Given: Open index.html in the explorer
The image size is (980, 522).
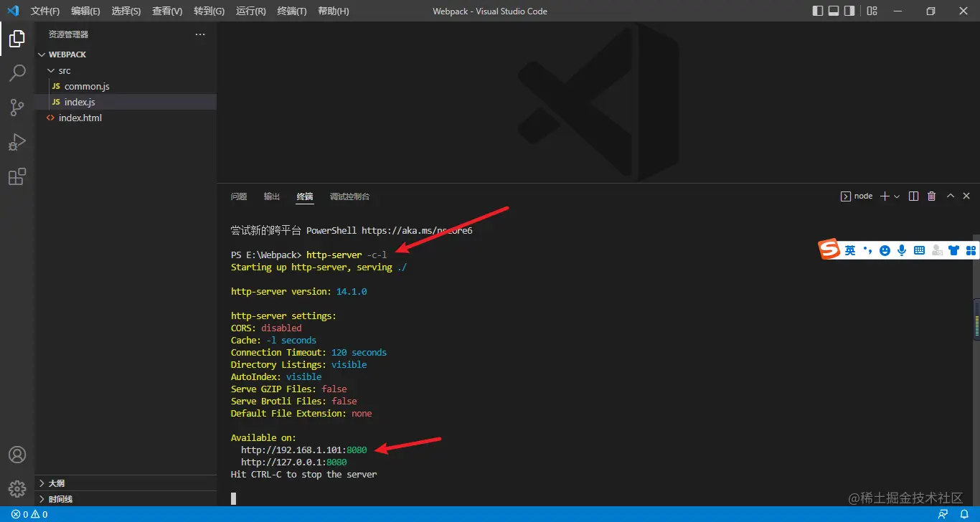Looking at the screenshot, I should (x=80, y=118).
